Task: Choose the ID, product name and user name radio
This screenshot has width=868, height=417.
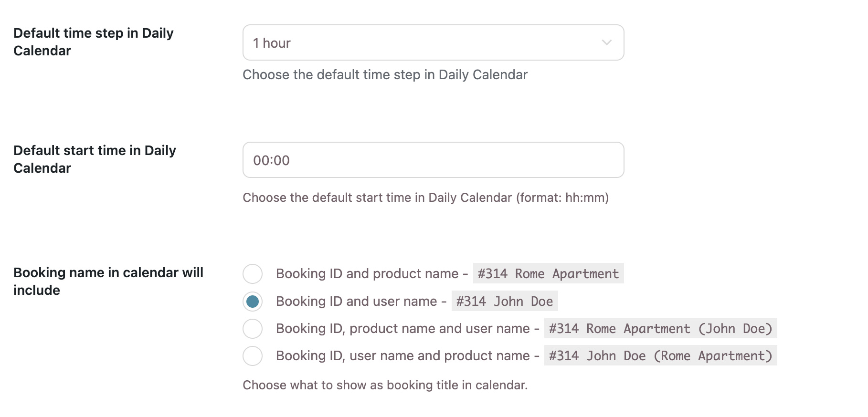Action: (x=253, y=329)
